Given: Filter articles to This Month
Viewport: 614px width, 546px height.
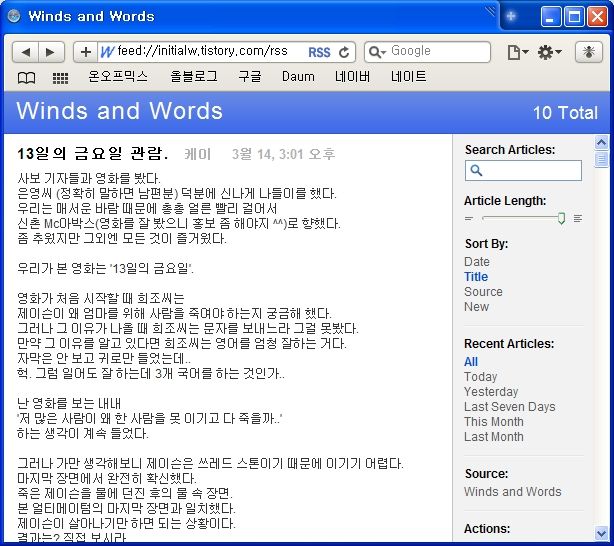Looking at the screenshot, I should pos(493,421).
